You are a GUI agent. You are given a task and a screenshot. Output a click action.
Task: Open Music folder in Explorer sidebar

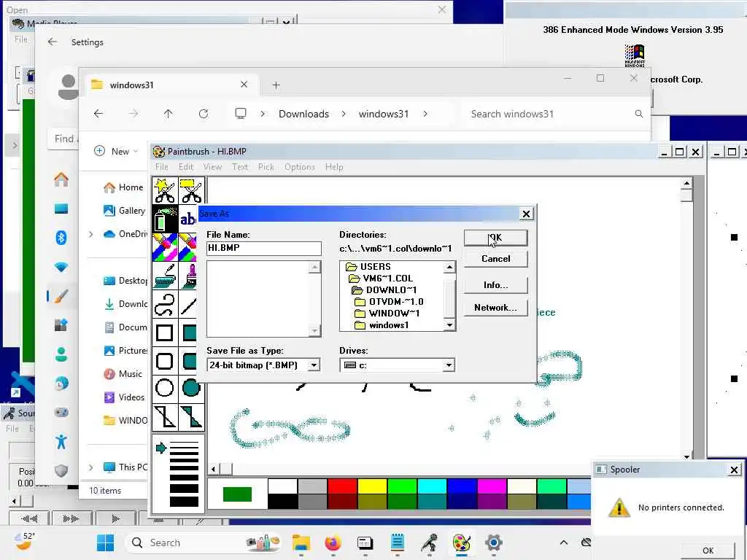[123, 374]
